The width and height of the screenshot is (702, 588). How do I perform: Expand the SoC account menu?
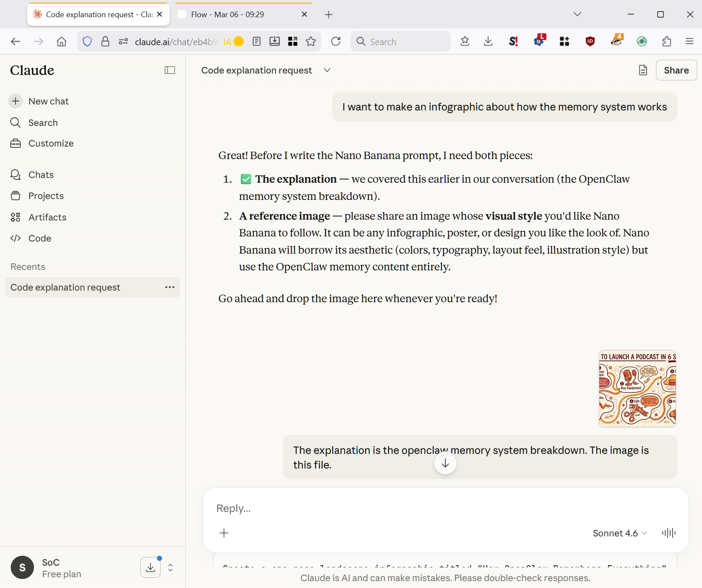[x=171, y=568]
